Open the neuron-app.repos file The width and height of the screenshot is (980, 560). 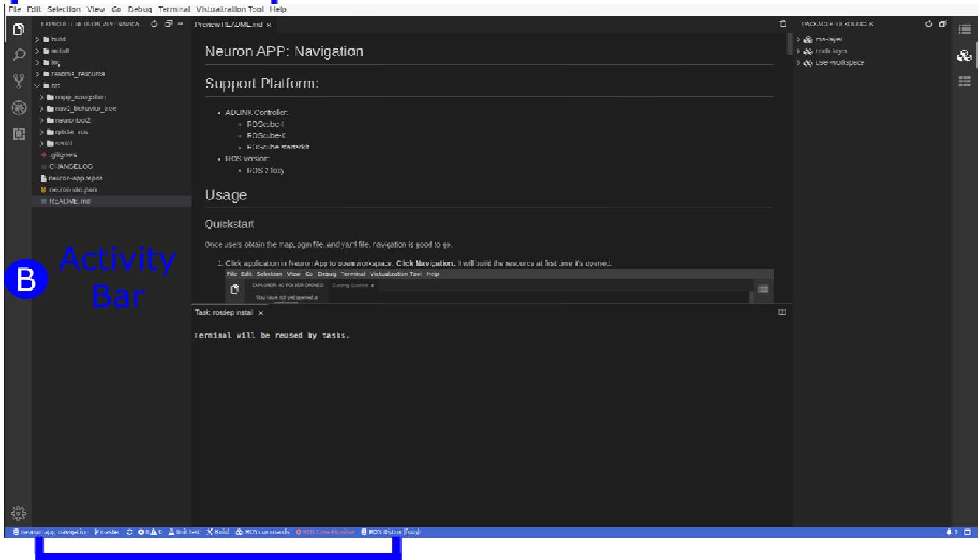pyautogui.click(x=76, y=178)
